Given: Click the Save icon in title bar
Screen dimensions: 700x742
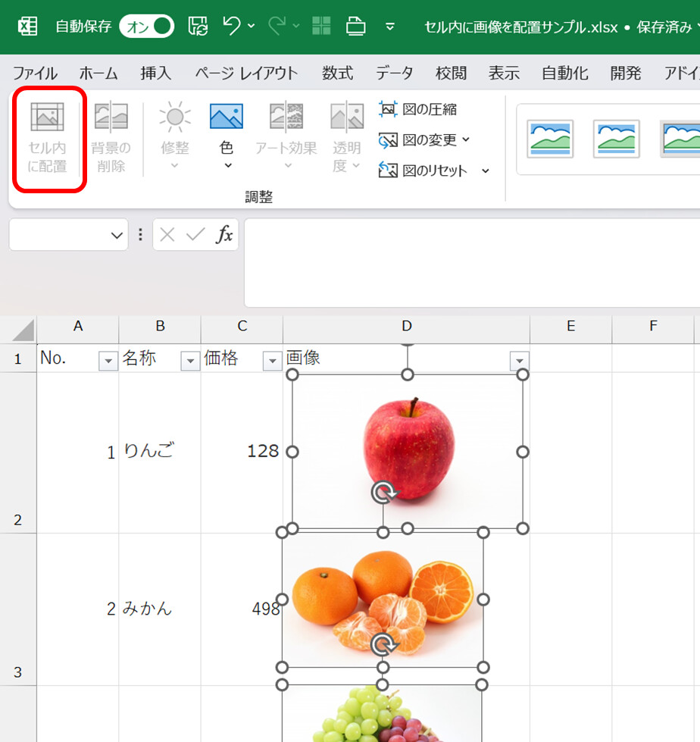Looking at the screenshot, I should coord(198,27).
